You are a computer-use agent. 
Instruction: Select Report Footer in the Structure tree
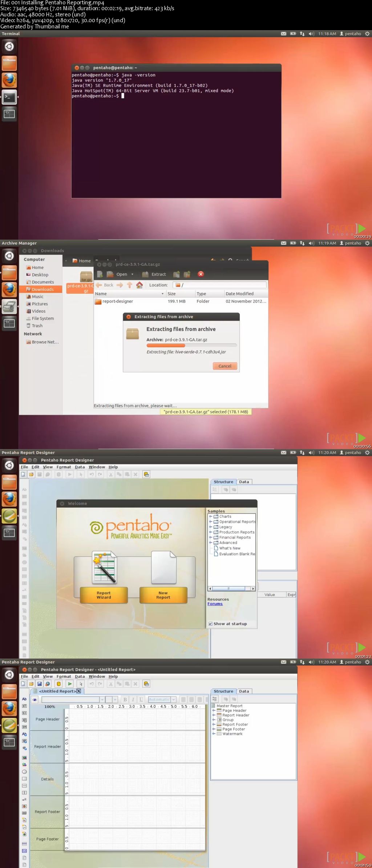[235, 724]
